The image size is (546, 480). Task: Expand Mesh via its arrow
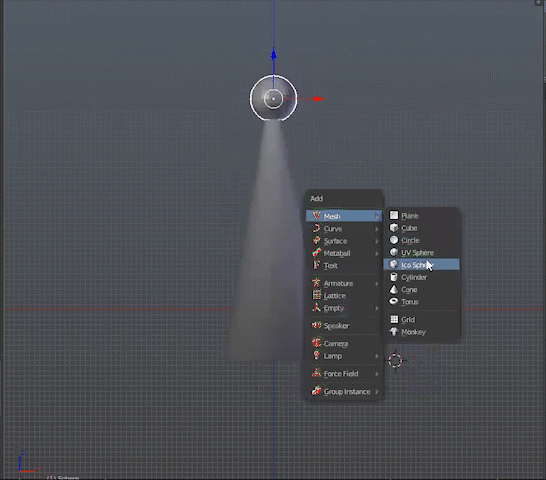pyautogui.click(x=377, y=216)
